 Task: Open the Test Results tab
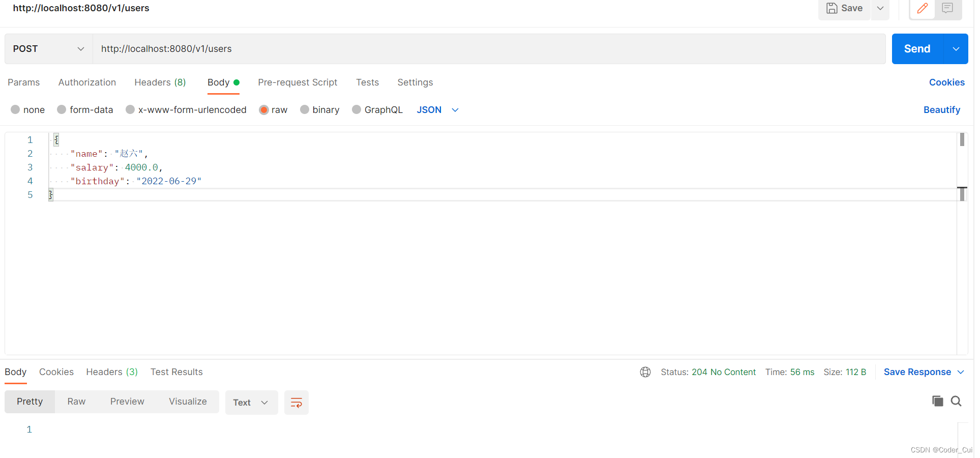176,372
